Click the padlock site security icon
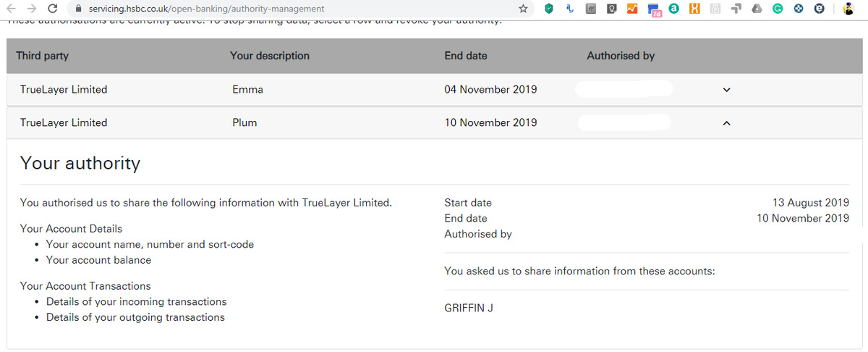 (x=78, y=9)
